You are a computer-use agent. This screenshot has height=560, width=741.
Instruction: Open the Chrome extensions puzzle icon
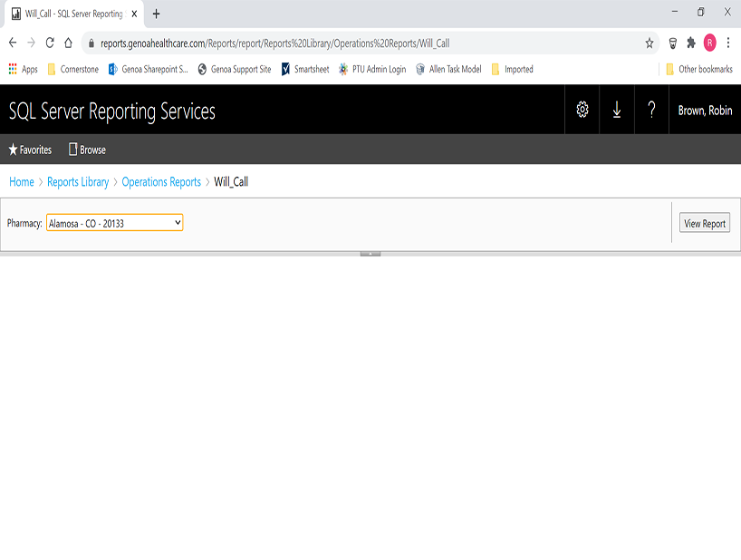691,43
